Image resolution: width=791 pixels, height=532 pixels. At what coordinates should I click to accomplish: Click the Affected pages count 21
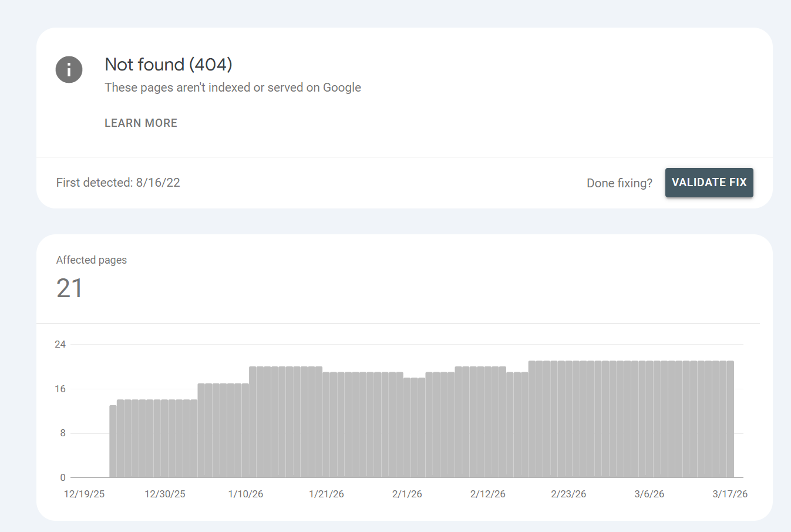(x=69, y=288)
